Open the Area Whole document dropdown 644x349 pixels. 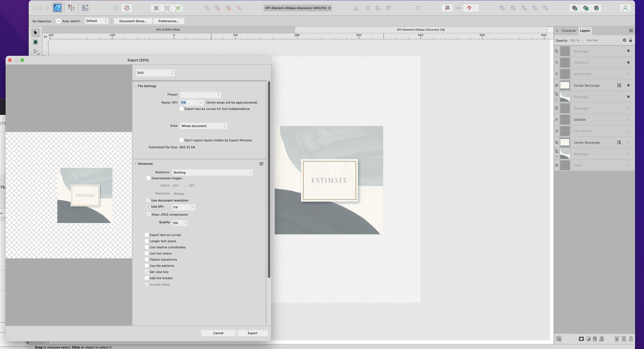pos(203,126)
